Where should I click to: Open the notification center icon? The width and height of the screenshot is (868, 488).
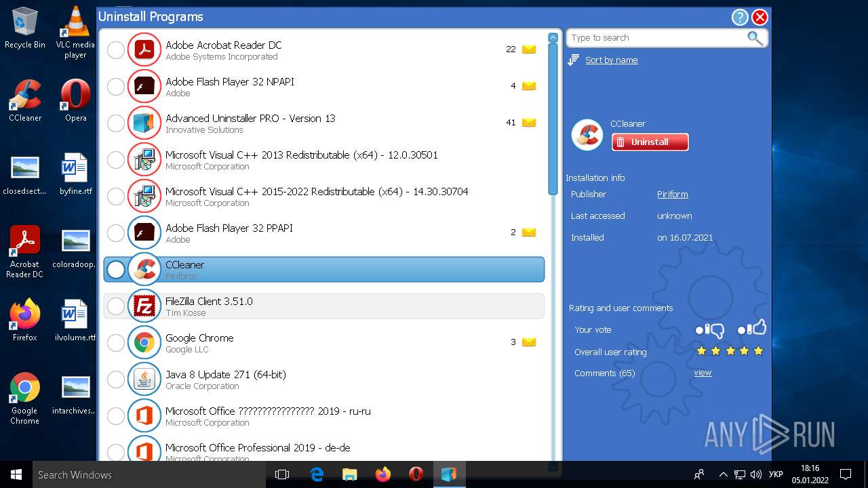(846, 474)
